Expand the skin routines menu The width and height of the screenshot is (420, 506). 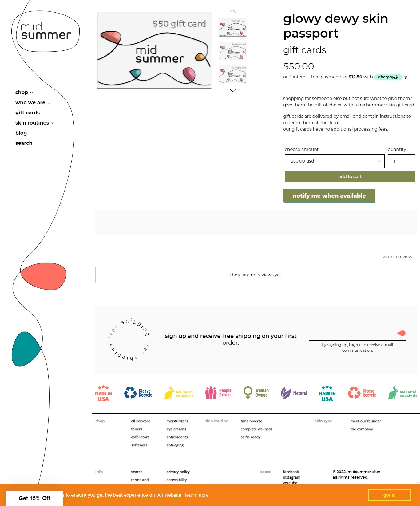point(34,123)
